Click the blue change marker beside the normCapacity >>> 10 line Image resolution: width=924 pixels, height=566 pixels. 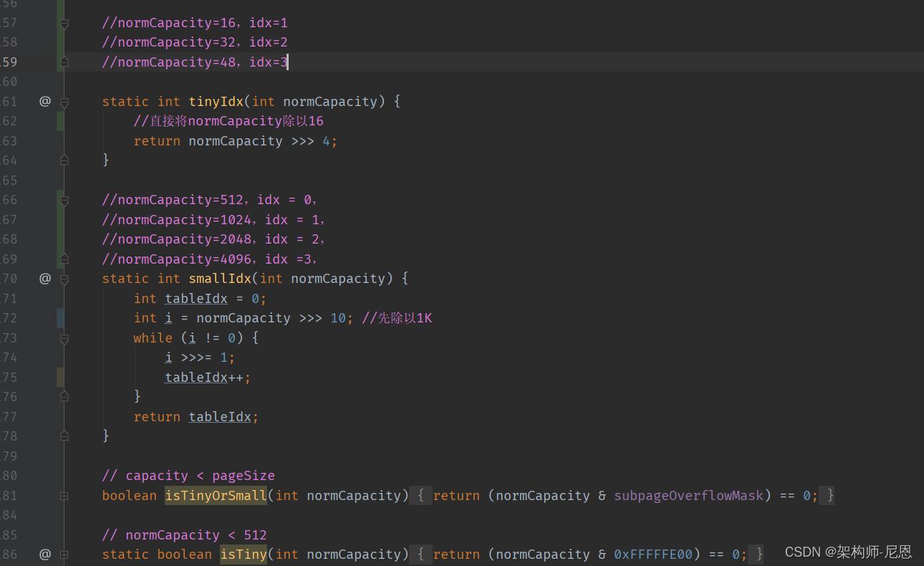click(x=60, y=318)
